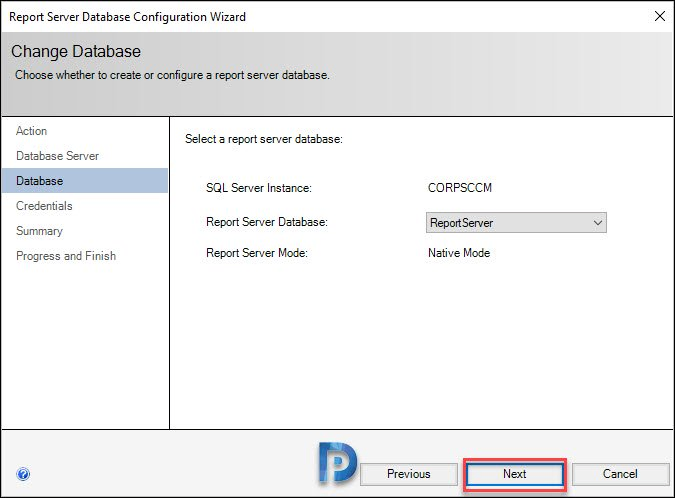
Task: Select the Database Server step
Action: (57, 156)
